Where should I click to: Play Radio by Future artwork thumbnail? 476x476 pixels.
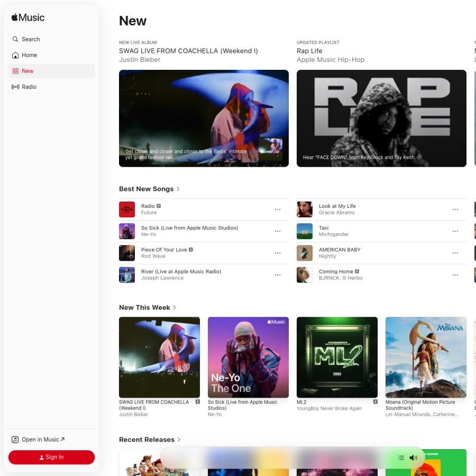[127, 209]
